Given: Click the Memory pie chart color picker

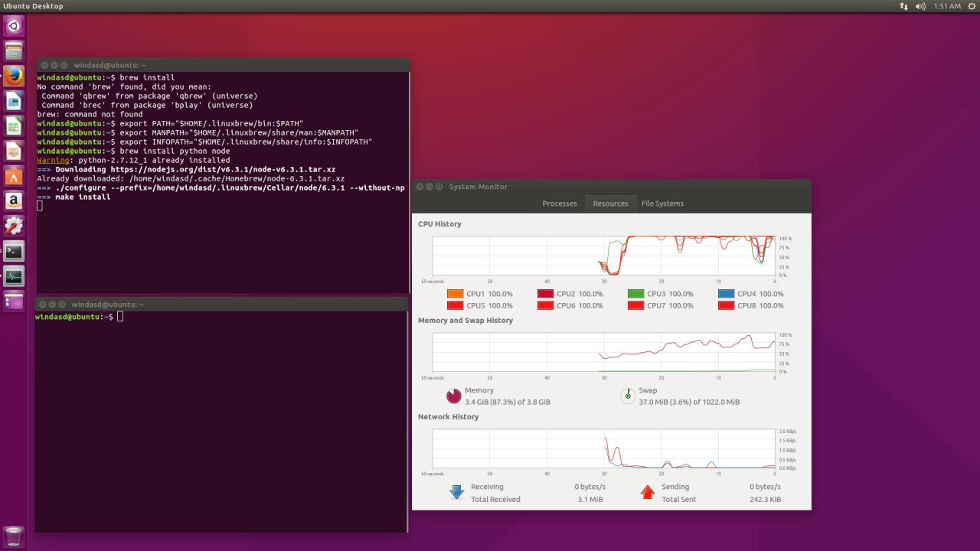Looking at the screenshot, I should 454,396.
